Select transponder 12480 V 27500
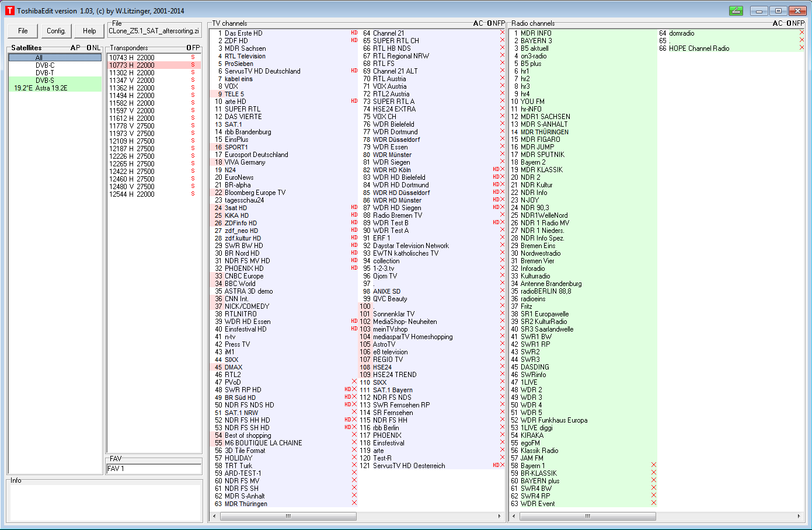This screenshot has height=530, width=812. tap(154, 187)
